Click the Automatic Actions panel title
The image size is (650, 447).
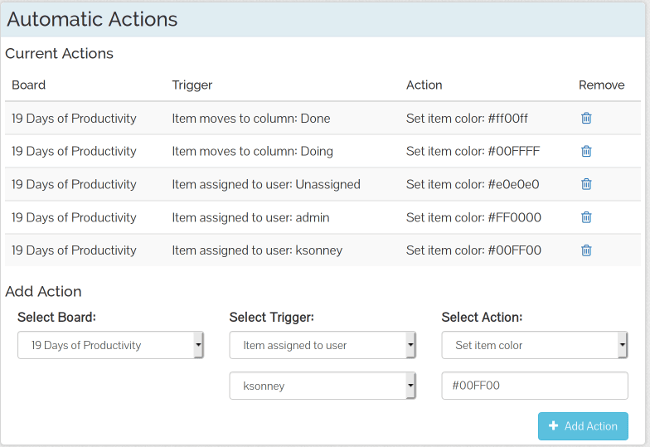(92, 20)
